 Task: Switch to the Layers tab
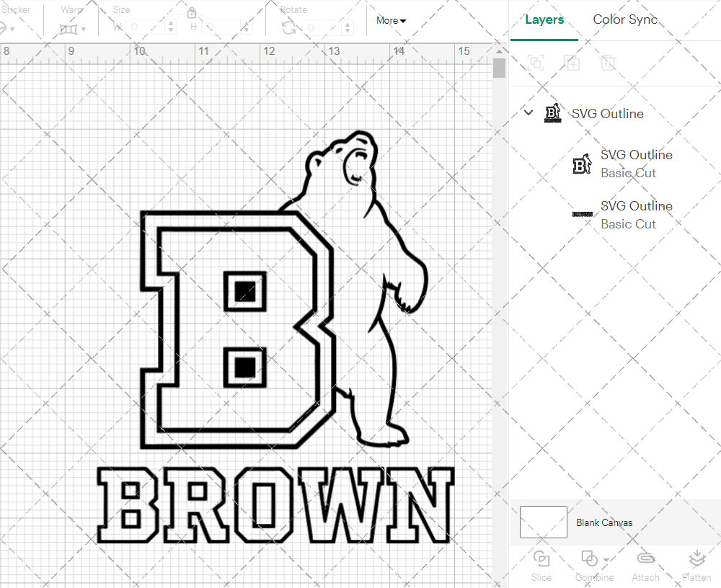pyautogui.click(x=544, y=19)
